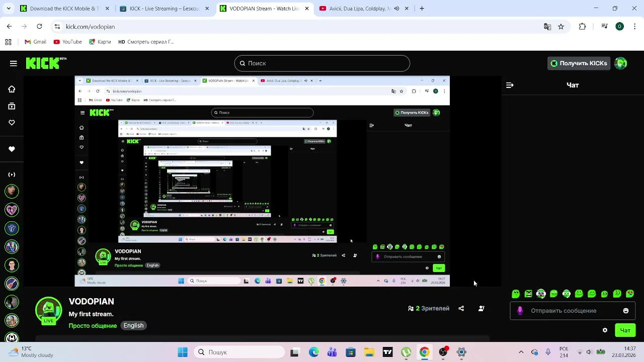Pick the angry face Kick emote
The width and height of the screenshot is (644, 362).
tap(528, 294)
